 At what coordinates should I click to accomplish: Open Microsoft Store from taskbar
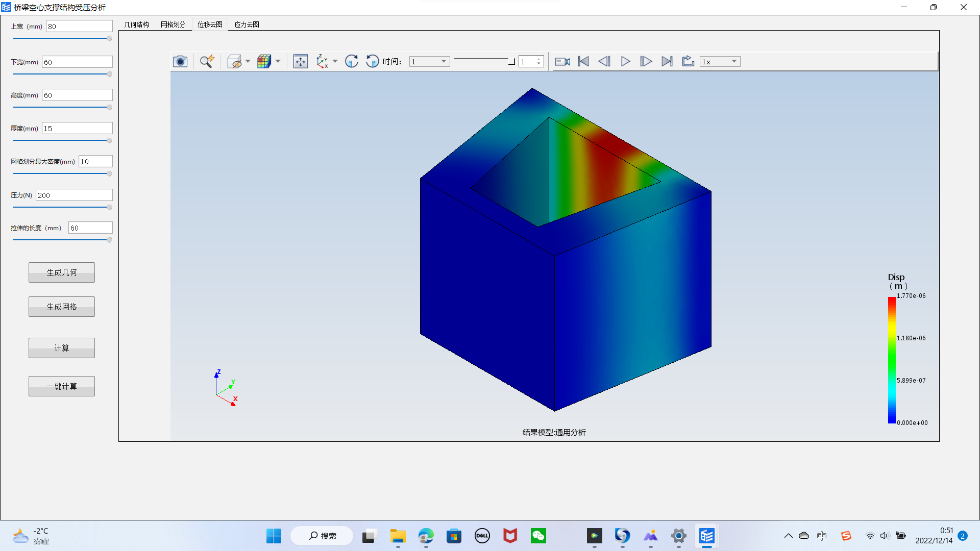click(x=454, y=536)
